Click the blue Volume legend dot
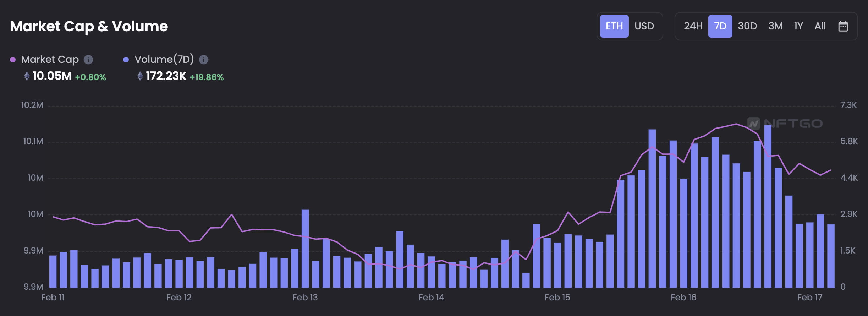This screenshot has height=316, width=868. point(126,60)
